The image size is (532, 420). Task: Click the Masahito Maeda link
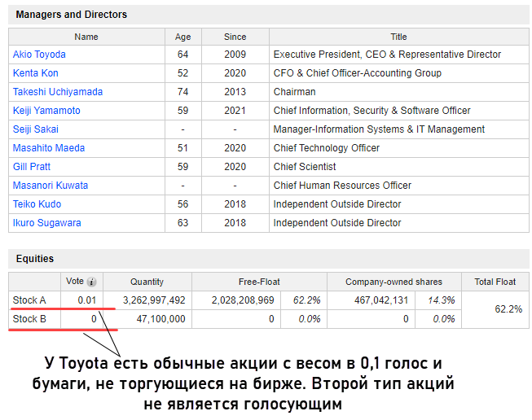tap(49, 148)
